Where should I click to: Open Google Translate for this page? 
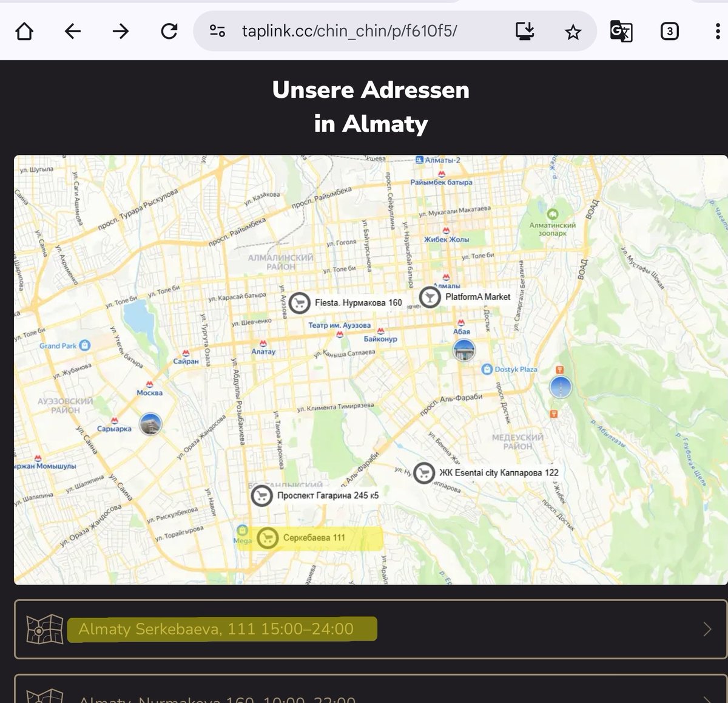621,31
